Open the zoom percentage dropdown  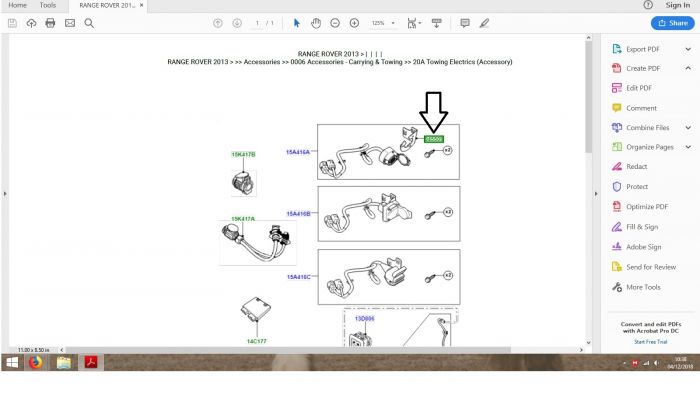[393, 23]
